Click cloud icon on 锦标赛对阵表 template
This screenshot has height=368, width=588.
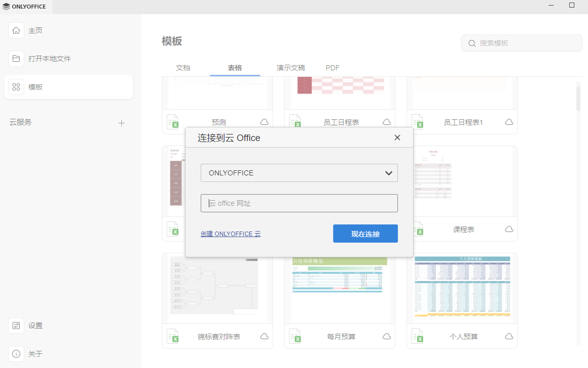click(264, 337)
